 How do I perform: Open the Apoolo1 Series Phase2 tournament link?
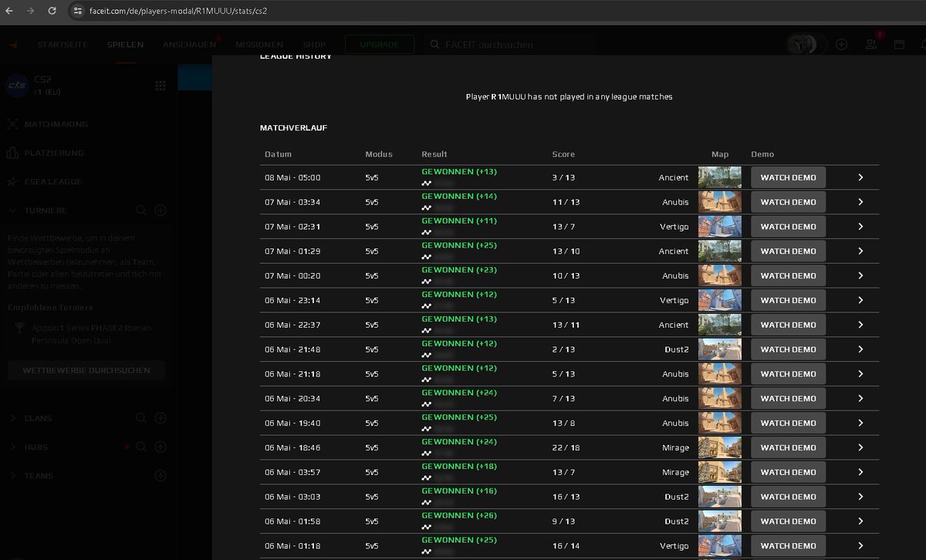tap(92, 334)
